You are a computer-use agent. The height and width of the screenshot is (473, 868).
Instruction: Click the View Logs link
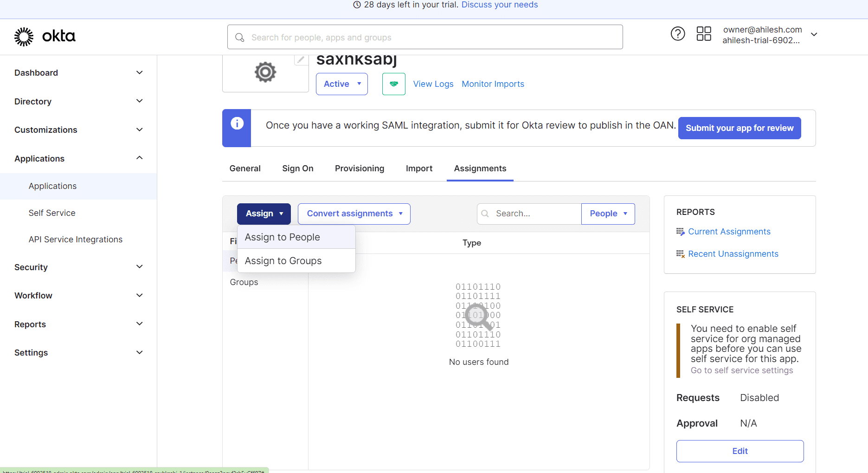[x=433, y=84]
